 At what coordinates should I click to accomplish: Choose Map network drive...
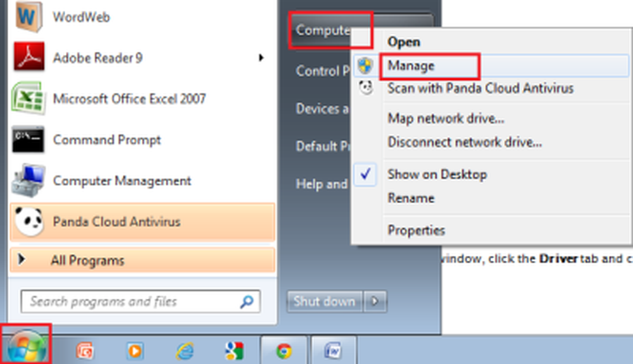(446, 118)
